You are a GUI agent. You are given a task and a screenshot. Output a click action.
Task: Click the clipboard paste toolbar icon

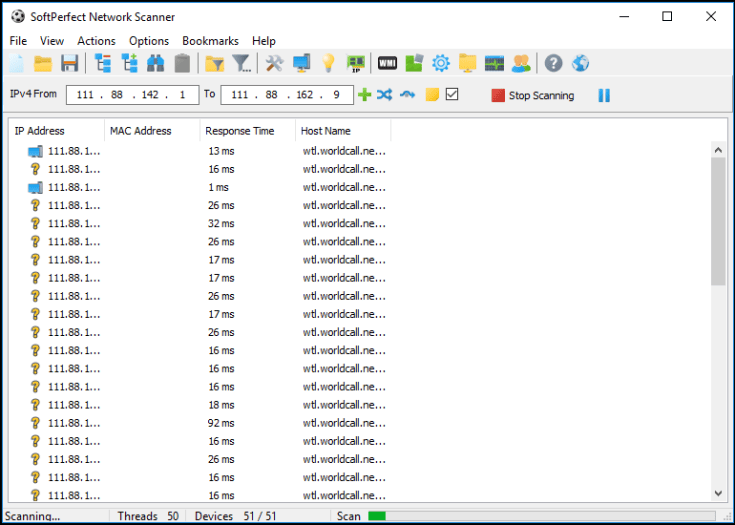pyautogui.click(x=182, y=63)
